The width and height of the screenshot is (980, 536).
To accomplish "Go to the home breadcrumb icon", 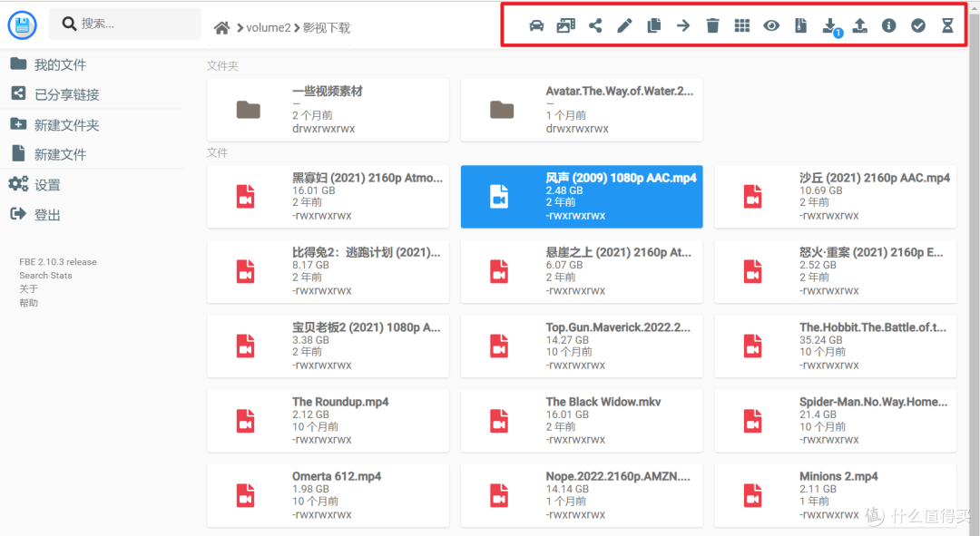I will click(x=221, y=28).
